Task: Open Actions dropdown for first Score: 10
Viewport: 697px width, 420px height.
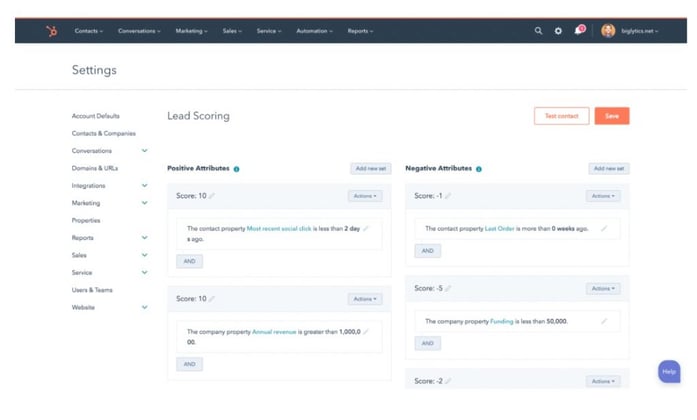Action: (365, 196)
